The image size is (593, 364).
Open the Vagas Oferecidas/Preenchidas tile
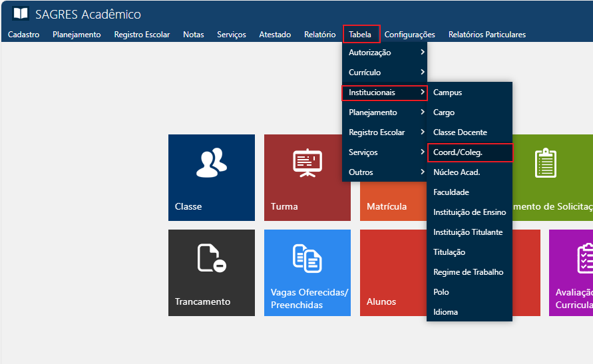[307, 272]
